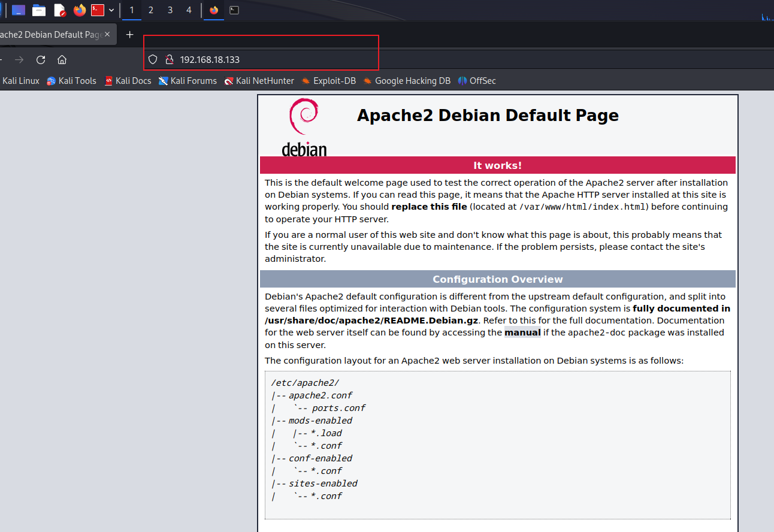
Task: Open the desktop show icon in panel
Action: pyautogui.click(x=19, y=10)
